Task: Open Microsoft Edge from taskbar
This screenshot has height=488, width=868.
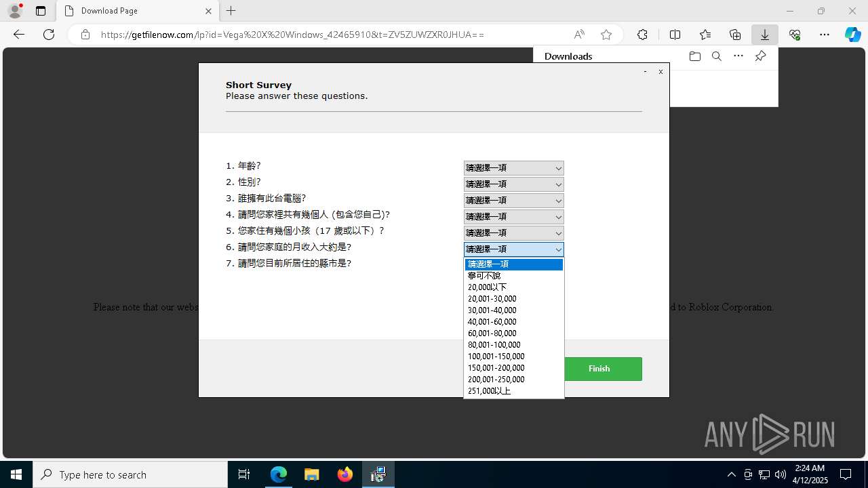Action: click(x=279, y=474)
